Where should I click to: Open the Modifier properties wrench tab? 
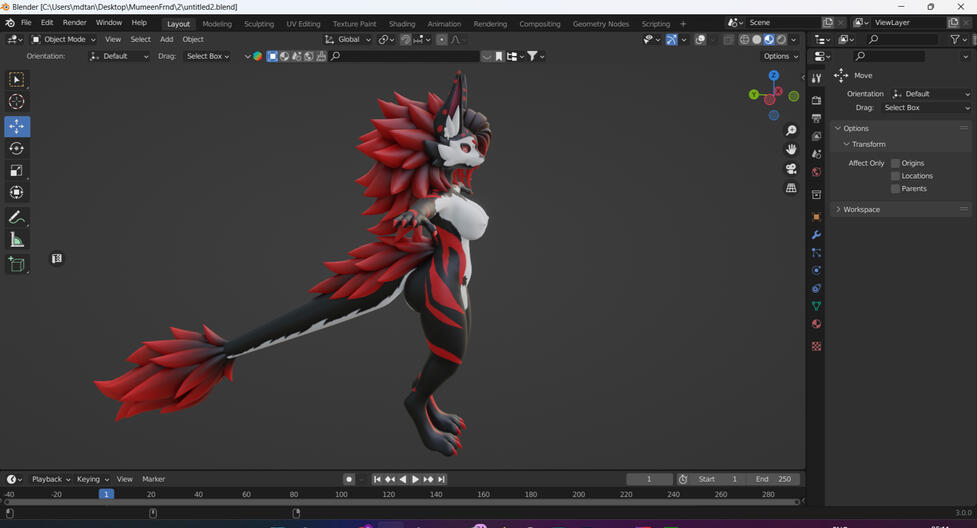[816, 235]
